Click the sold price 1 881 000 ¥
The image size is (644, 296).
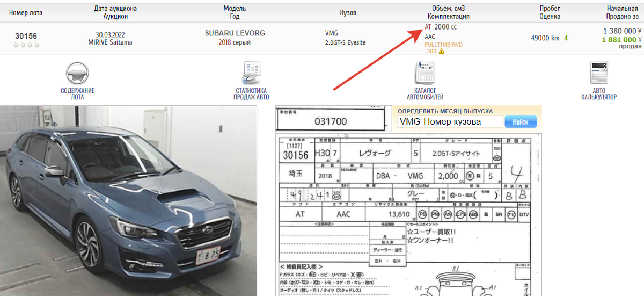(622, 39)
